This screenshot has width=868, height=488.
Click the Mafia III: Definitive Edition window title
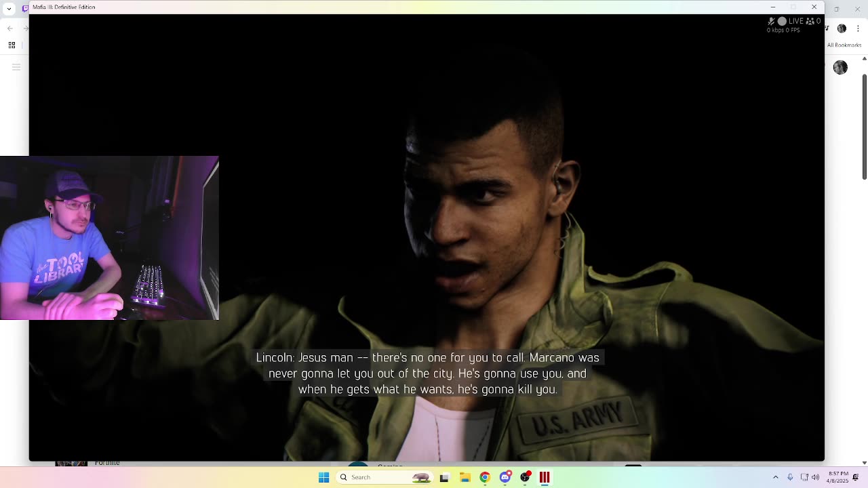coord(64,7)
